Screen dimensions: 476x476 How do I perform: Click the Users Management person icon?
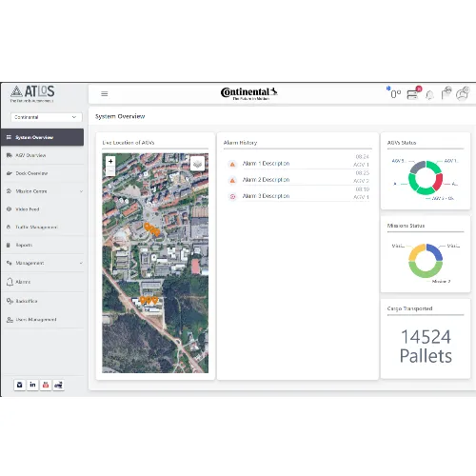point(10,320)
